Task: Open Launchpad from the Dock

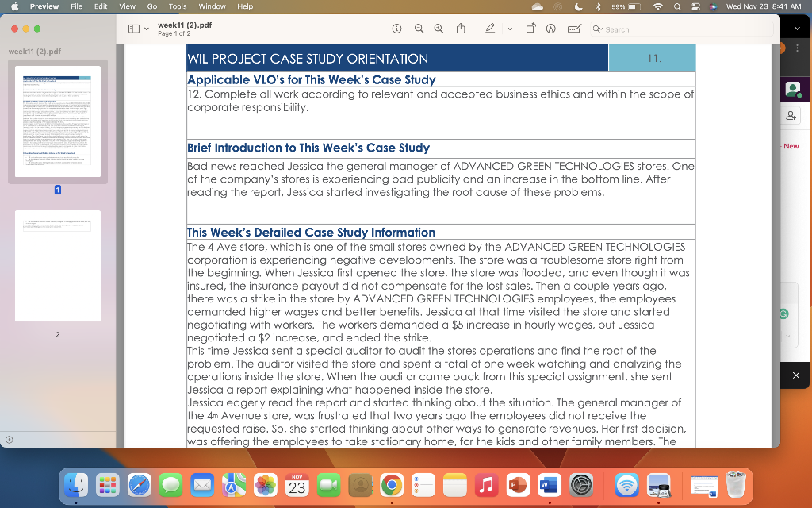Action: pos(108,486)
